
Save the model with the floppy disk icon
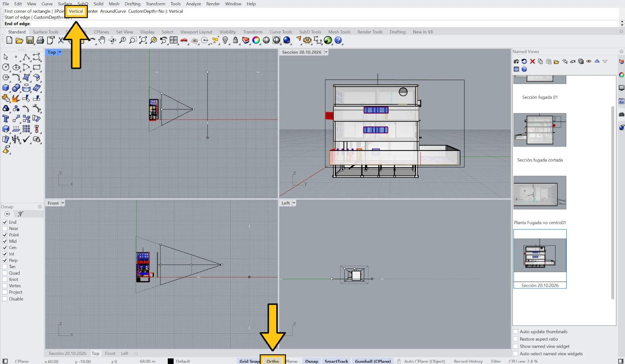30,40
